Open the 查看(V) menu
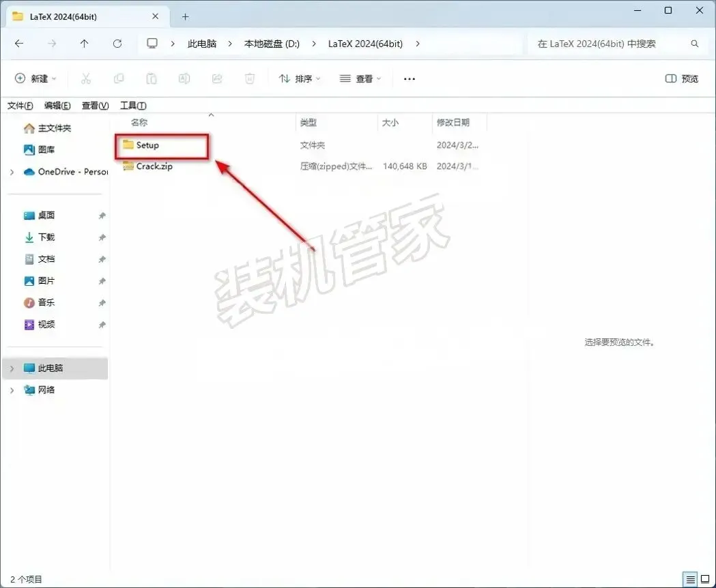Viewport: 716px width, 588px height. click(x=95, y=106)
